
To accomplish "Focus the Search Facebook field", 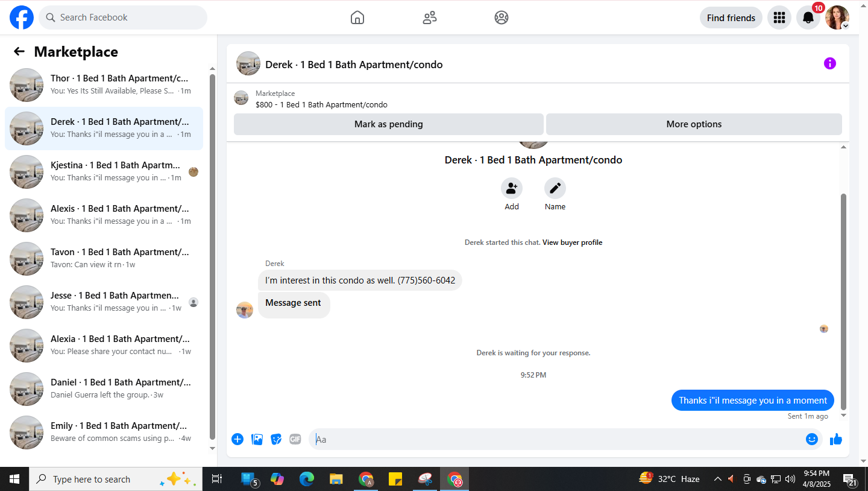I will tap(123, 17).
